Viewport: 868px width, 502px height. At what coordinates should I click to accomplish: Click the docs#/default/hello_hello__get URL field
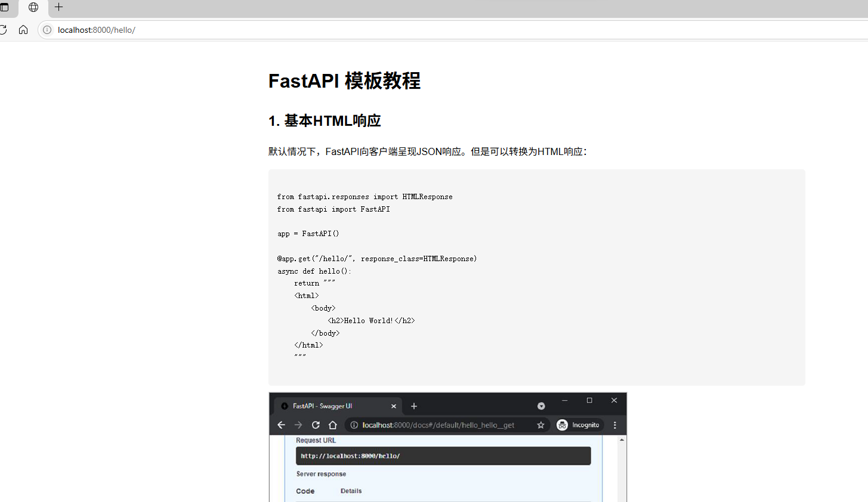click(447, 425)
